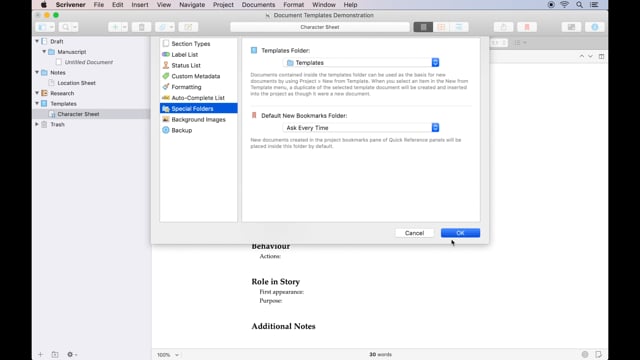This screenshot has height=360, width=640.
Task: Switch to document editor view mode
Action: click(x=423, y=27)
